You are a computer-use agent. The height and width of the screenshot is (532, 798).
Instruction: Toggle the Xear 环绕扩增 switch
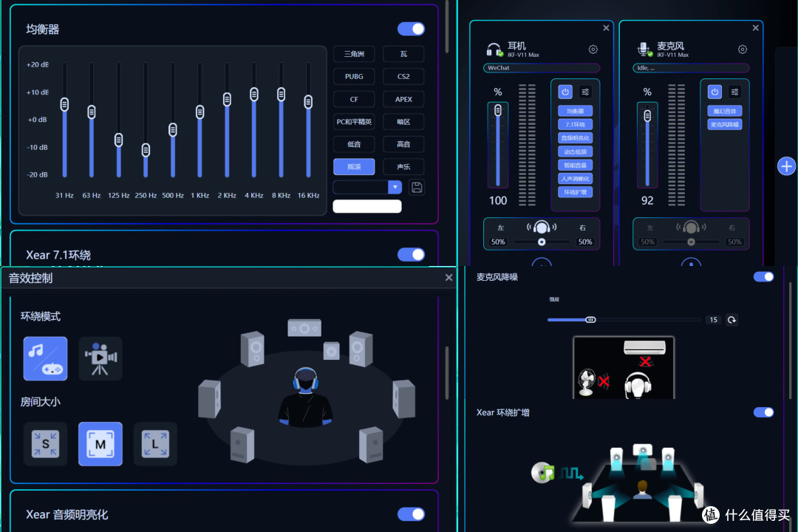[763, 412]
